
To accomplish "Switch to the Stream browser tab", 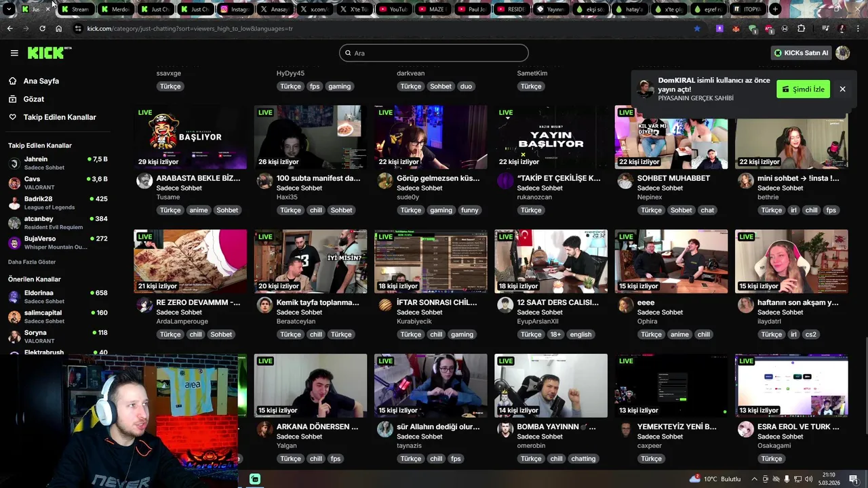I will (75, 9).
